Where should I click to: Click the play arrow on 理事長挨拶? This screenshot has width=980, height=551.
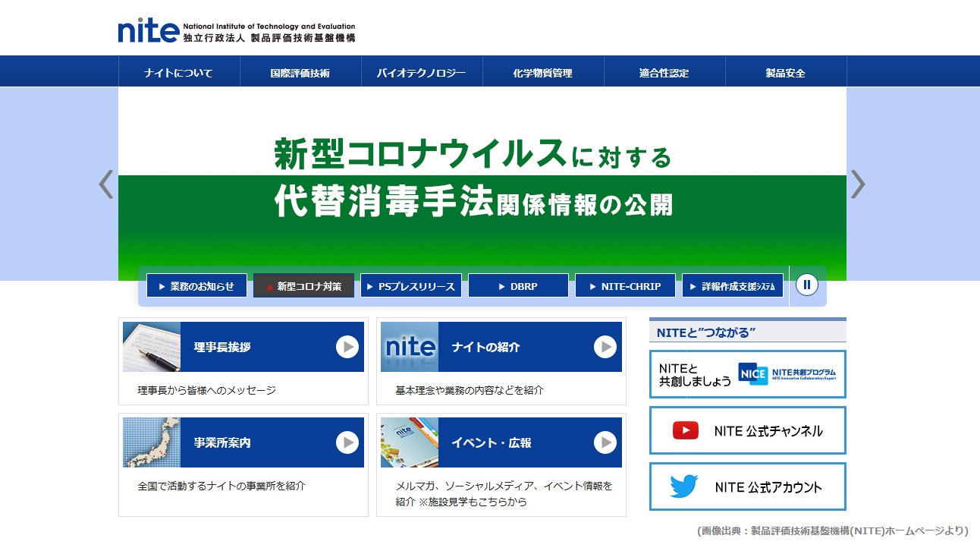347,347
